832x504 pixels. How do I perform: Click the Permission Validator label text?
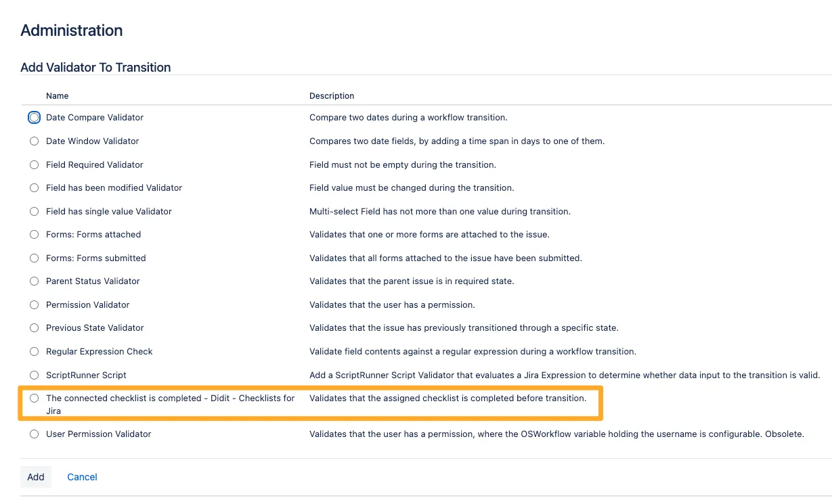coord(87,305)
